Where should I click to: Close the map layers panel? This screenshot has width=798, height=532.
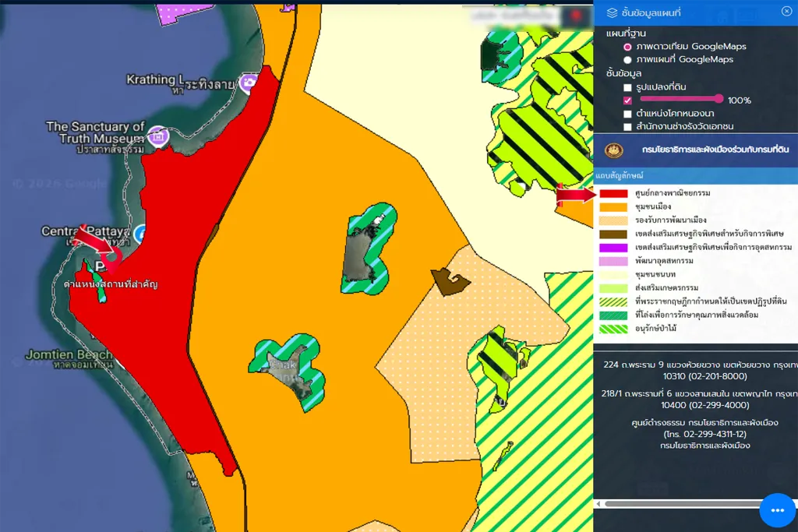786,11
